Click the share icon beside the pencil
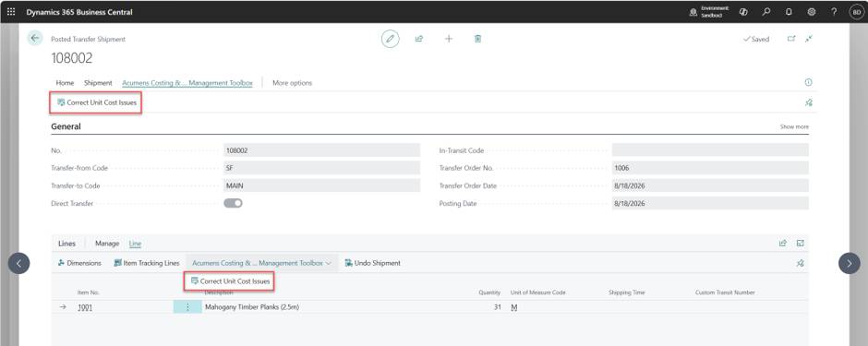 click(x=419, y=39)
